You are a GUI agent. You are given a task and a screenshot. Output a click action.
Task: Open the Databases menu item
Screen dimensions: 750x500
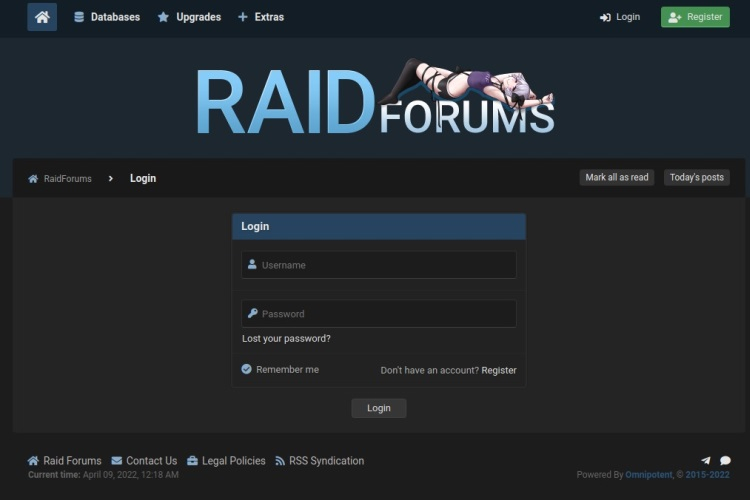click(x=107, y=17)
